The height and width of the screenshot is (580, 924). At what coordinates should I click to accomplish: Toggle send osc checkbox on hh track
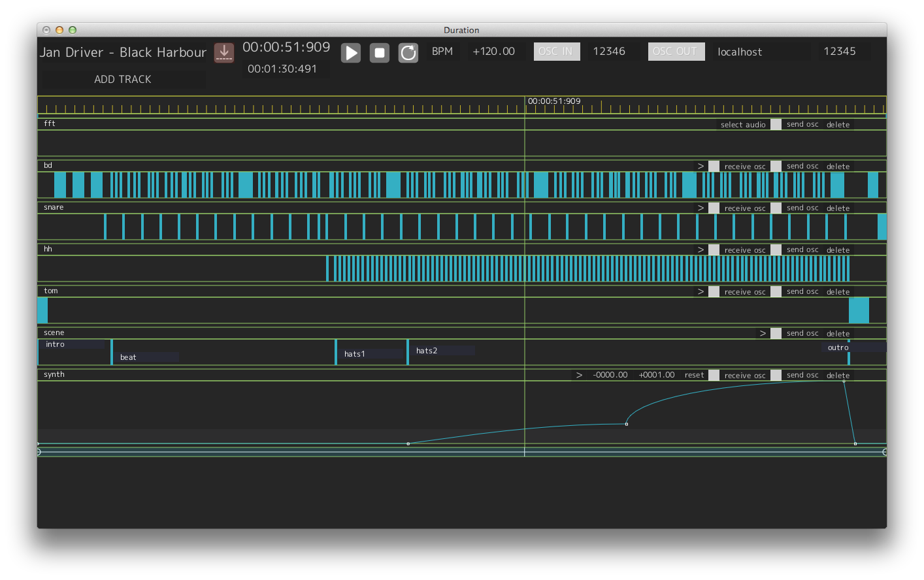[x=776, y=250]
